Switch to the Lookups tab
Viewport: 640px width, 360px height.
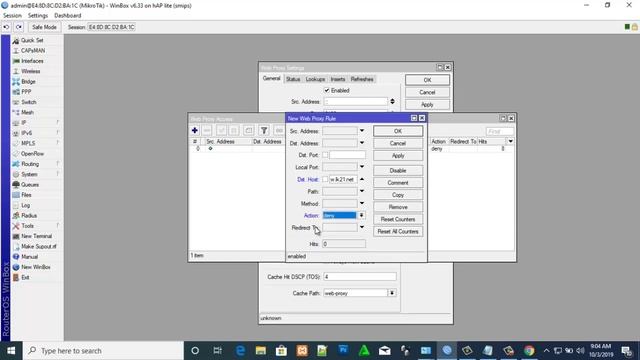click(x=316, y=79)
